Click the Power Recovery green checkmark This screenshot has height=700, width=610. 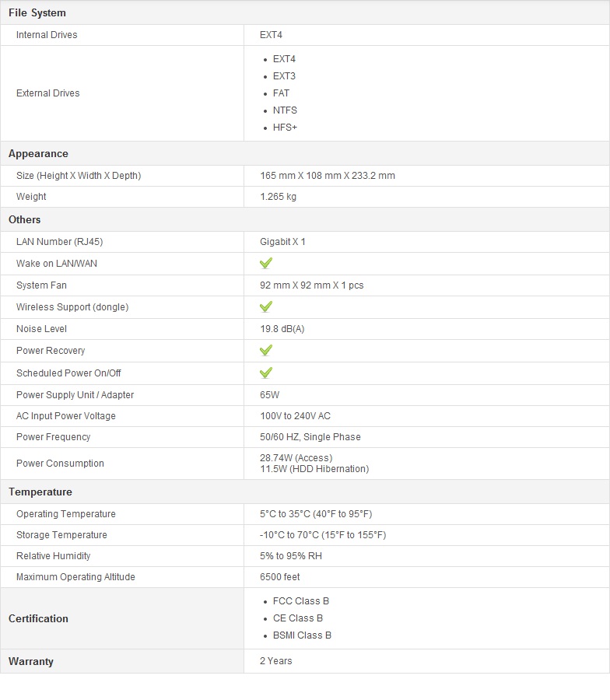point(266,351)
